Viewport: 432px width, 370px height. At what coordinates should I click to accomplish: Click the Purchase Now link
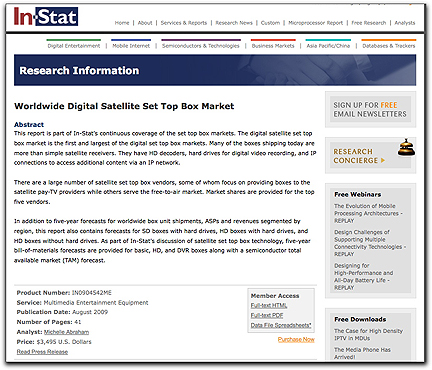tap(296, 339)
